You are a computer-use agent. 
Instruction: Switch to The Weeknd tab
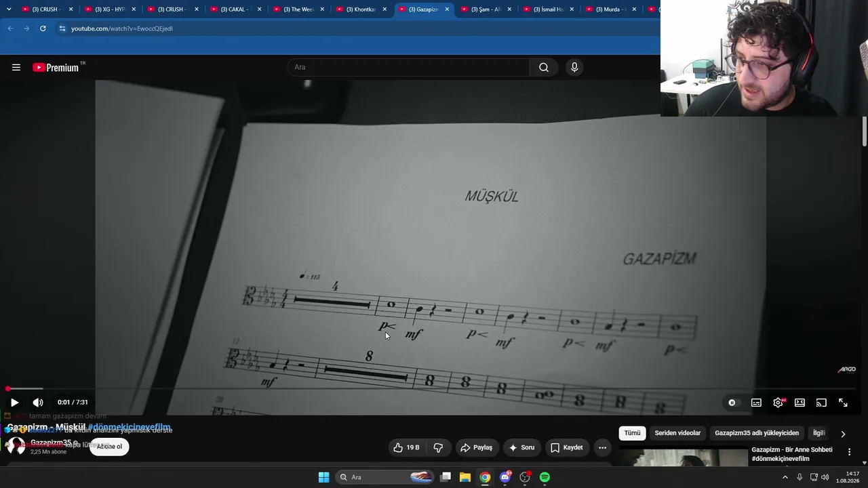(x=298, y=9)
